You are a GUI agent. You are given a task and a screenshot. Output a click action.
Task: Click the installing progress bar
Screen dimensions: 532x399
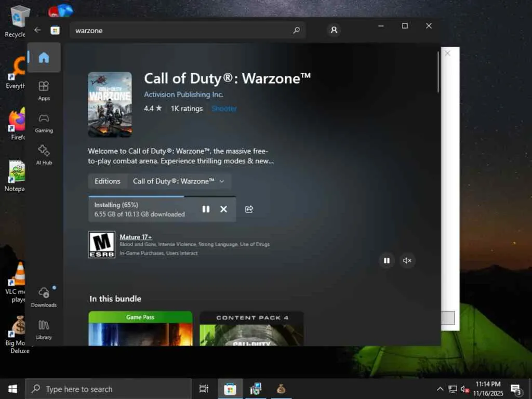click(x=162, y=196)
